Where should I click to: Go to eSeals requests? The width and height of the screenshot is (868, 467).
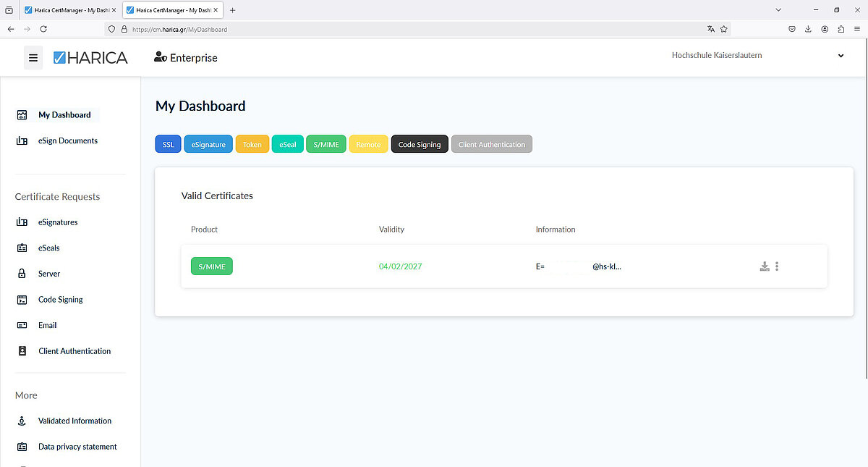[49, 248]
